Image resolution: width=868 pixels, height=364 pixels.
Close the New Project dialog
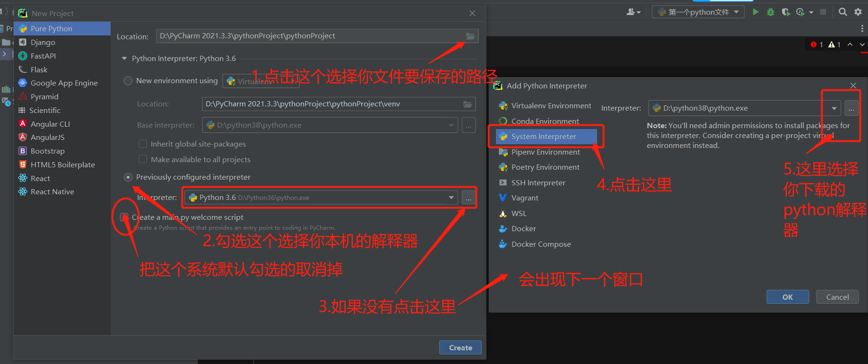472,13
